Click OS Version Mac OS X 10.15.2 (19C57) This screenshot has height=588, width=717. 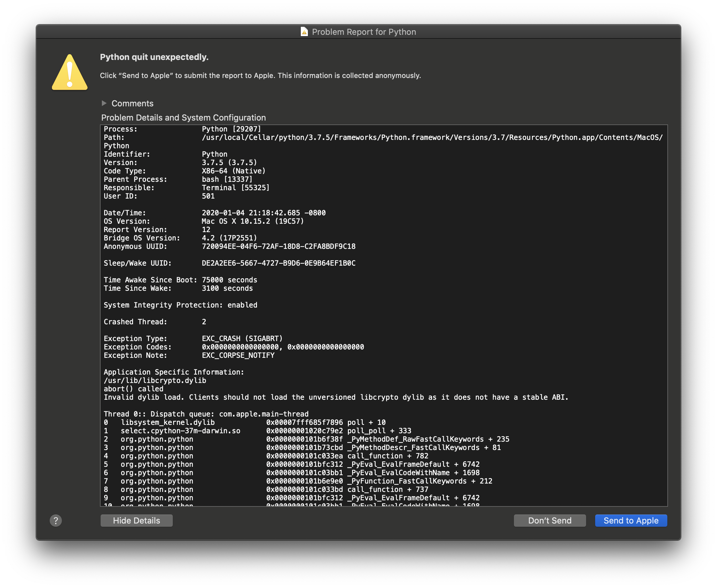coord(253,221)
